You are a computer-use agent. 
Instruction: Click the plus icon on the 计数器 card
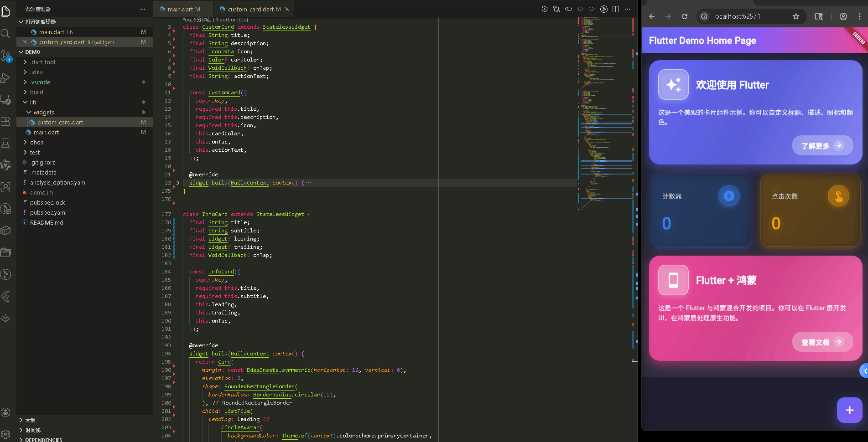pyautogui.click(x=729, y=196)
